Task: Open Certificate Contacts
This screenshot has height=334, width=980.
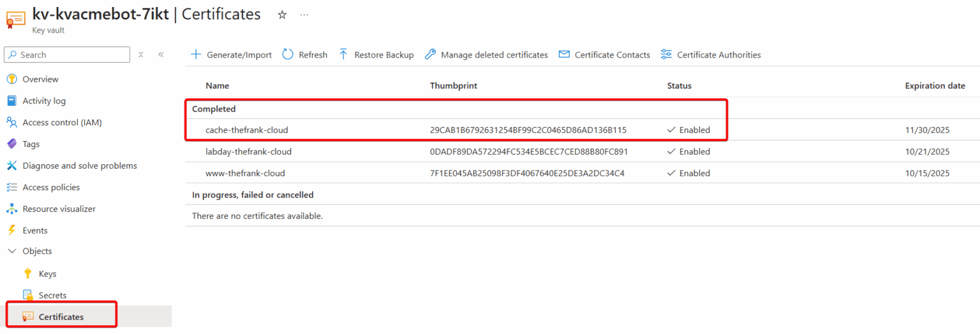Action: (x=604, y=54)
